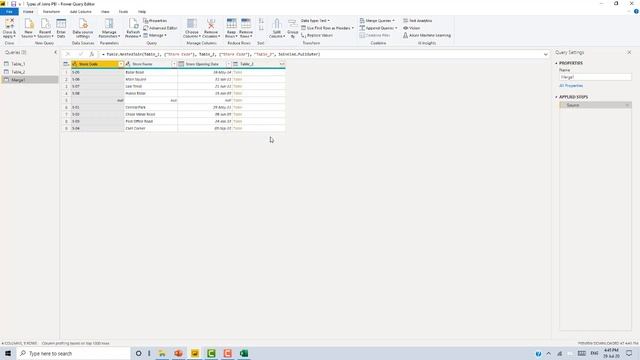Expand the formula bar
Image resolution: width=640 pixels, height=360 pixels.
pyautogui.click(x=546, y=54)
